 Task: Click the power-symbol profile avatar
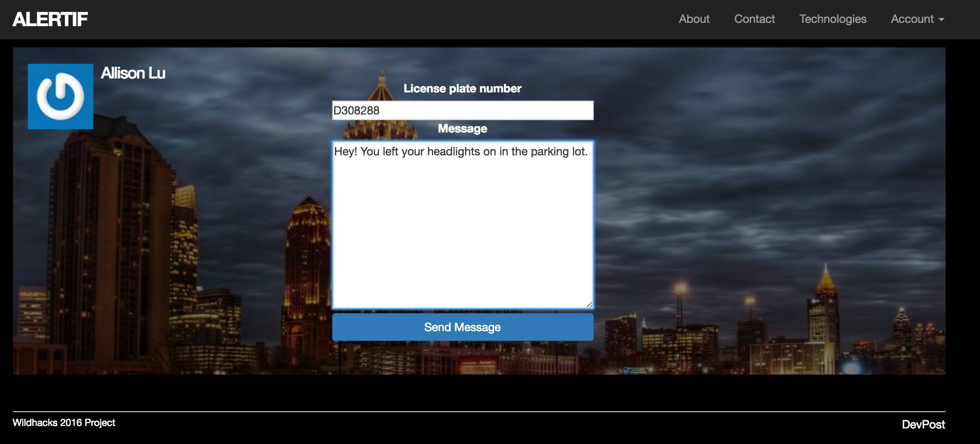pyautogui.click(x=61, y=96)
